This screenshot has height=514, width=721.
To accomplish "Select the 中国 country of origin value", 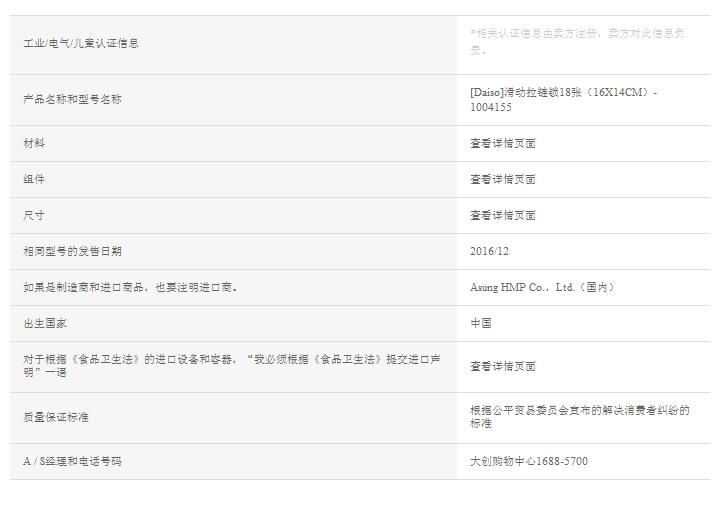I will coord(481,323).
